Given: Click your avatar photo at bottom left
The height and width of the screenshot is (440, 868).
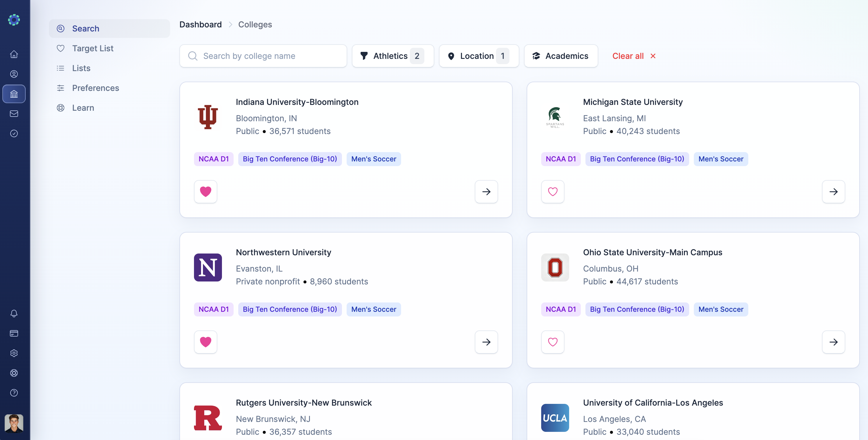Looking at the screenshot, I should [x=14, y=424].
